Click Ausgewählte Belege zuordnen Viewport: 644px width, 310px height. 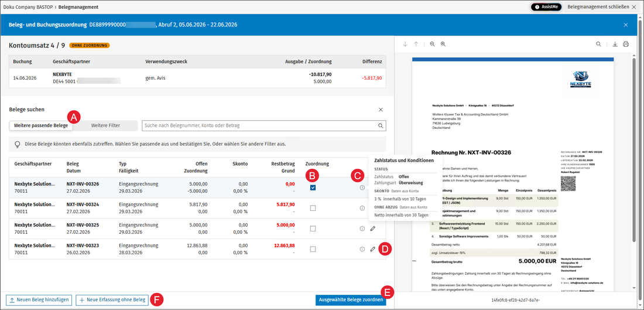click(351, 299)
